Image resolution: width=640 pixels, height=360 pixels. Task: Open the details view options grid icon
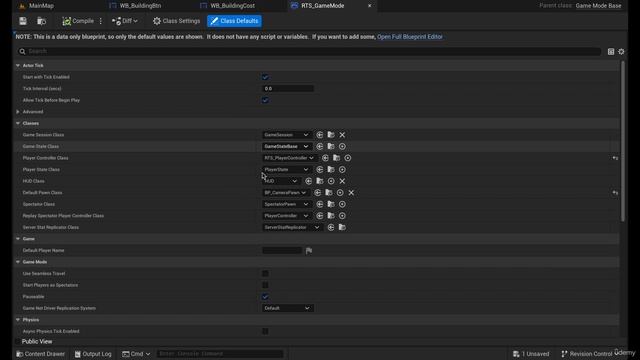[611, 51]
